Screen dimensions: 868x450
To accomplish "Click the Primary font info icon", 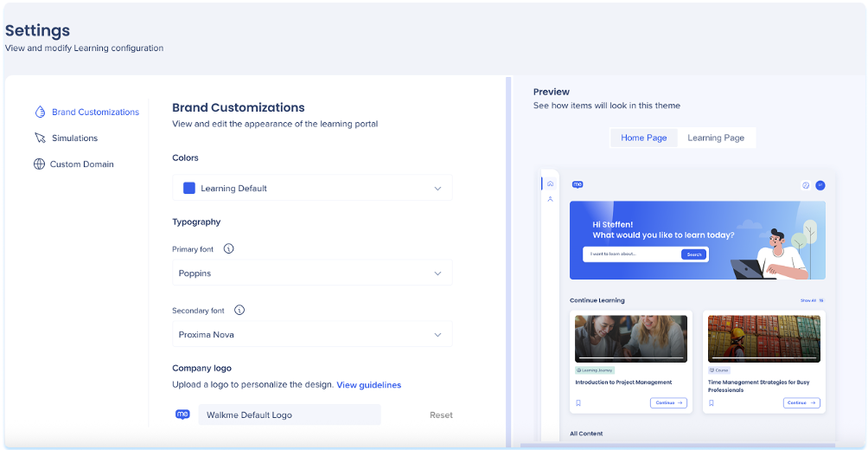I will coord(229,248).
